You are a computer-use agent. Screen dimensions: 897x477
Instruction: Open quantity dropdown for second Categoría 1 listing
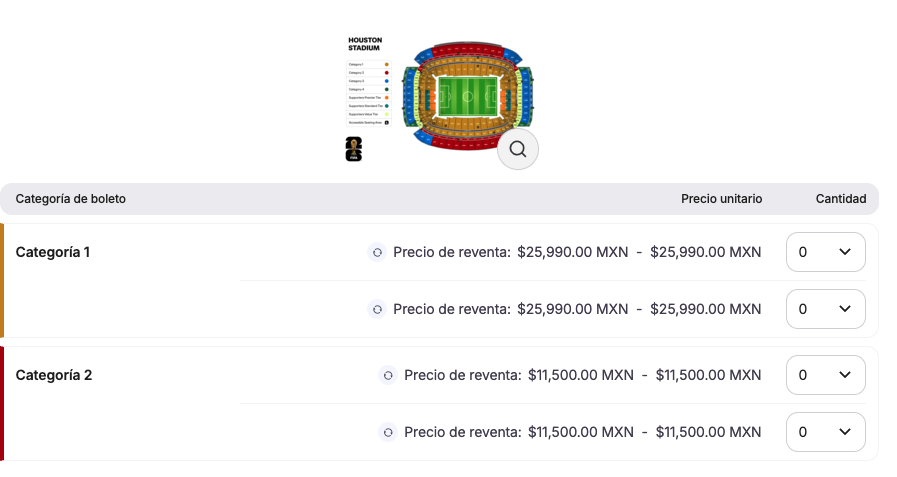(x=826, y=310)
